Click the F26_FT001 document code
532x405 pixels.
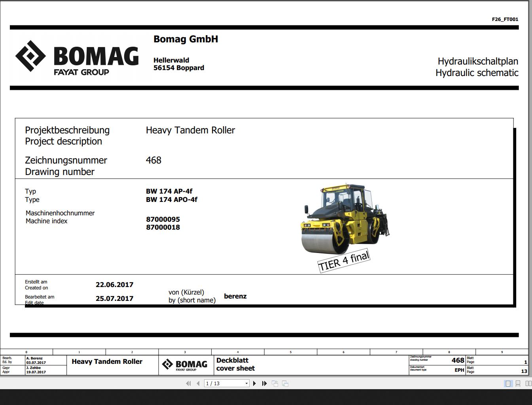coord(505,19)
